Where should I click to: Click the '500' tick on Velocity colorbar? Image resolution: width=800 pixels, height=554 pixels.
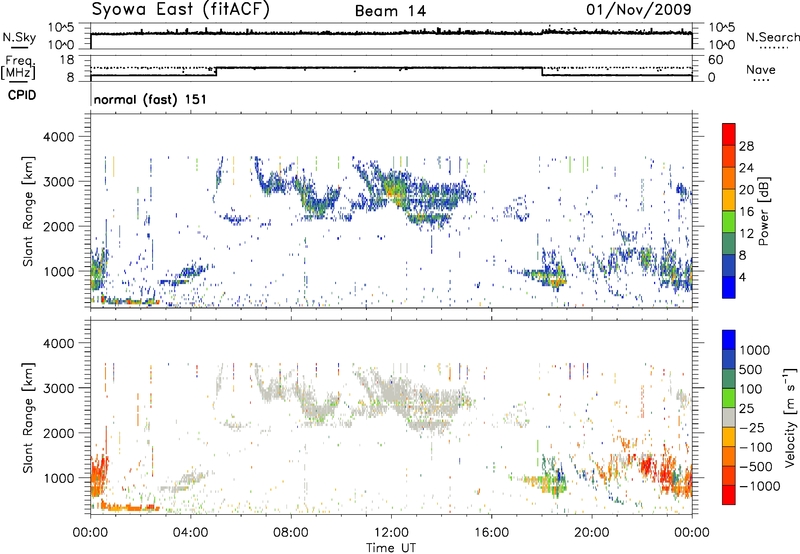click(749, 369)
